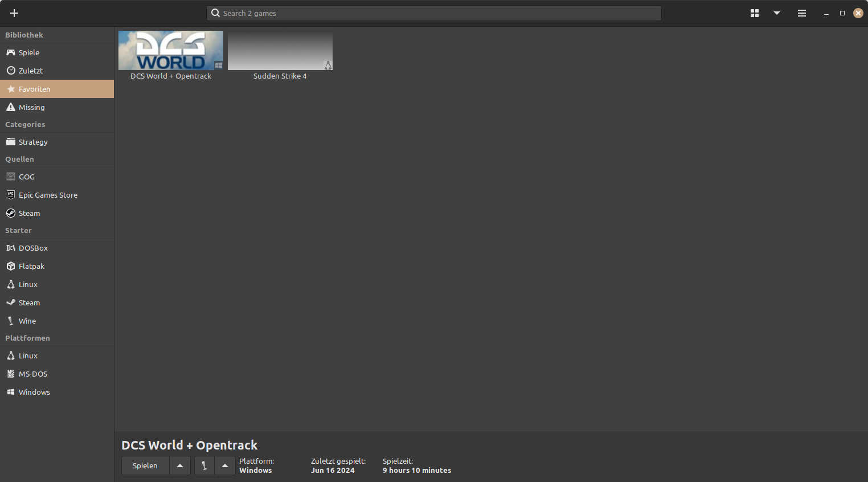
Task: Click the warning triangle icon by Missing
Action: [x=11, y=107]
